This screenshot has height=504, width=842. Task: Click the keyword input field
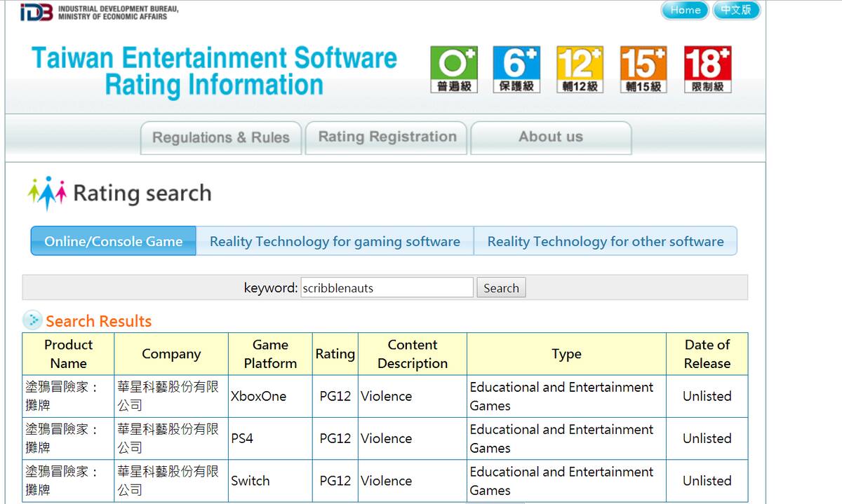[387, 287]
